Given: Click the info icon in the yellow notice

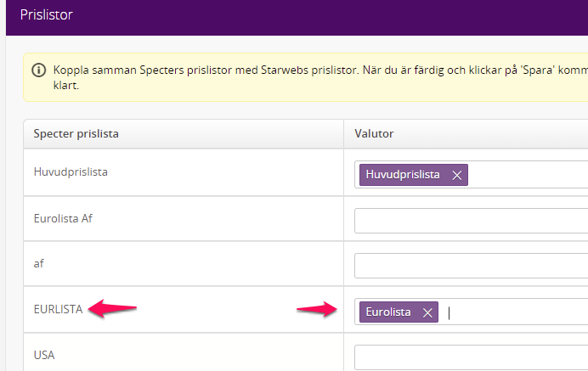Looking at the screenshot, I should 39,70.
